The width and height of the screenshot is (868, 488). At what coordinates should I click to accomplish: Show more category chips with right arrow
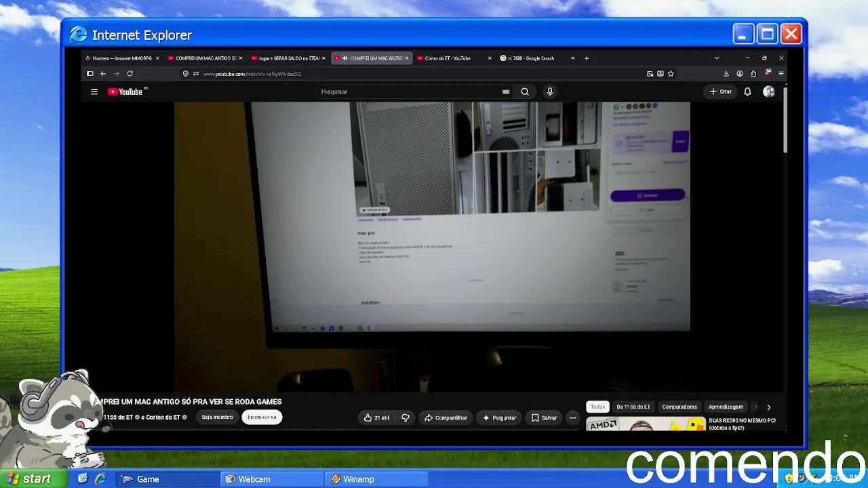(x=768, y=407)
